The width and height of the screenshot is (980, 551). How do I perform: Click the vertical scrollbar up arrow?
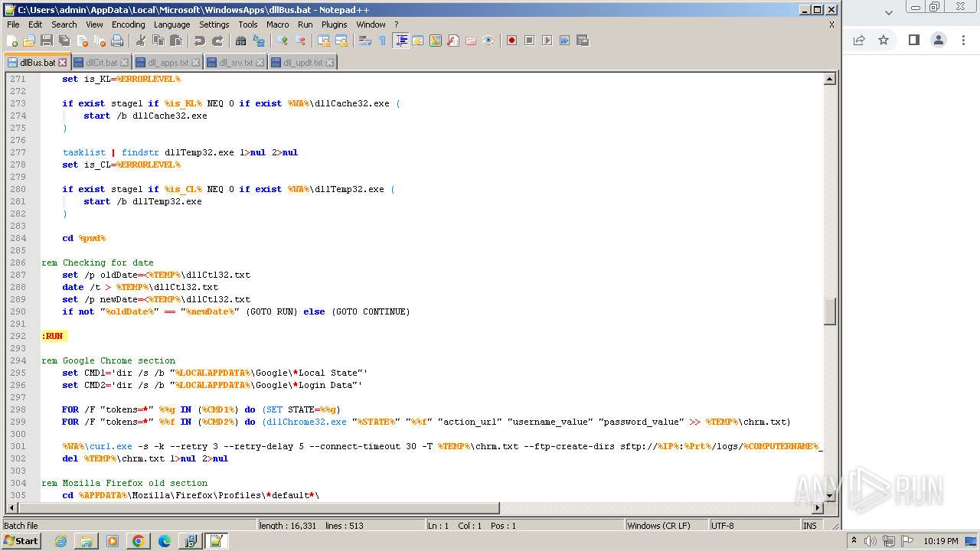pos(829,79)
